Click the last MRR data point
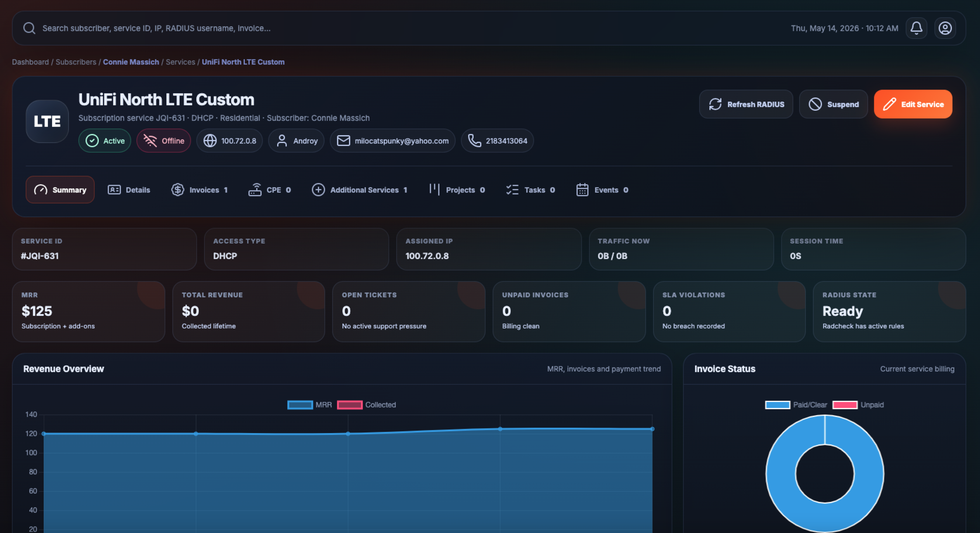 click(652, 429)
